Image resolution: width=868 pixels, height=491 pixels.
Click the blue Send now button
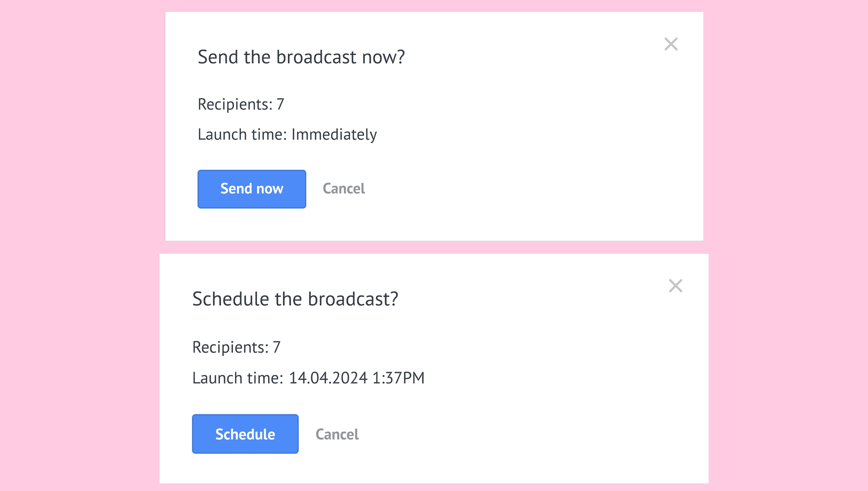[252, 189]
